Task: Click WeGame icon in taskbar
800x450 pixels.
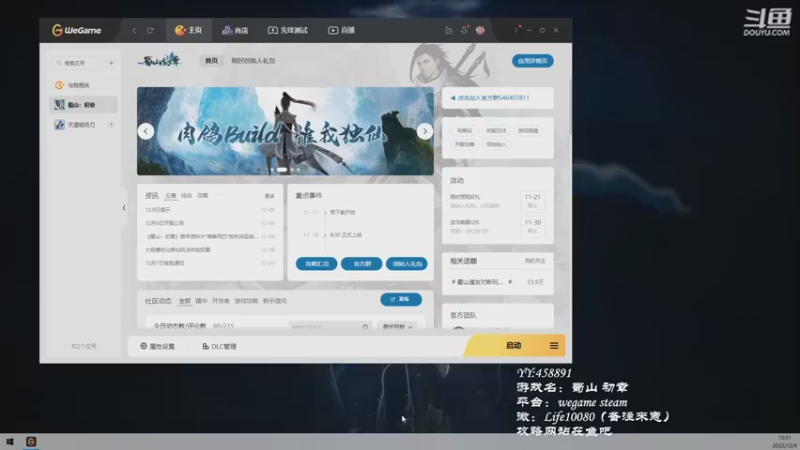Action: (x=31, y=442)
